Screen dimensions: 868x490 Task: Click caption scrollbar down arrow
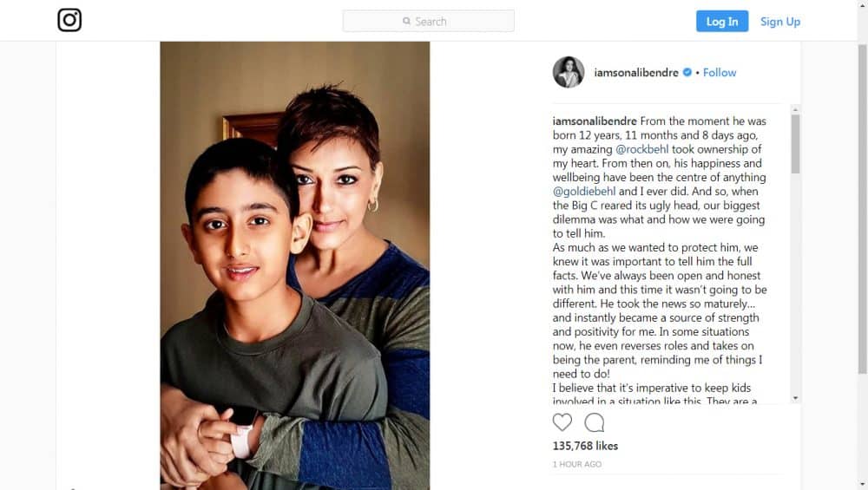click(795, 398)
